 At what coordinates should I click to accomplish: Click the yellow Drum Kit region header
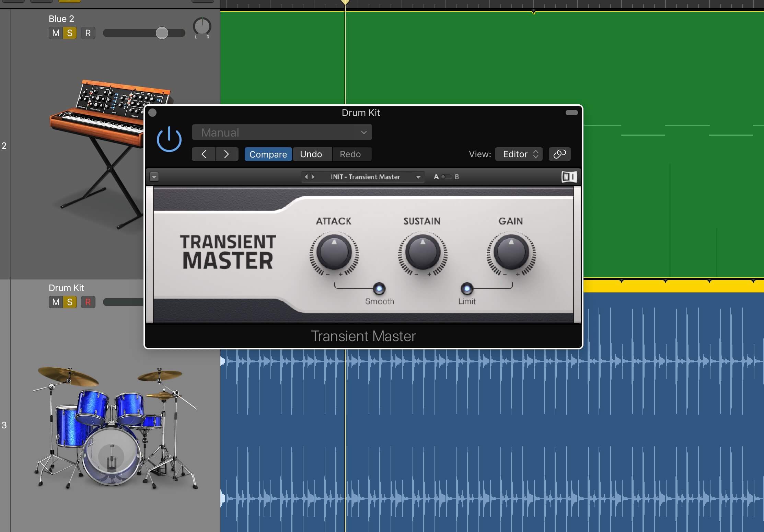click(673, 286)
